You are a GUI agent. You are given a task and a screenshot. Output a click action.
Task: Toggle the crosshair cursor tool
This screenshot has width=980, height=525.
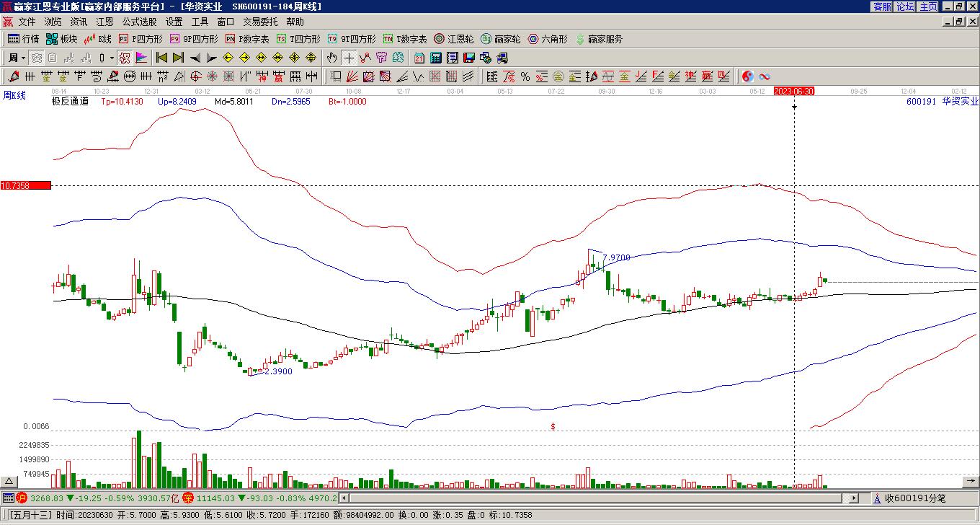coord(349,58)
